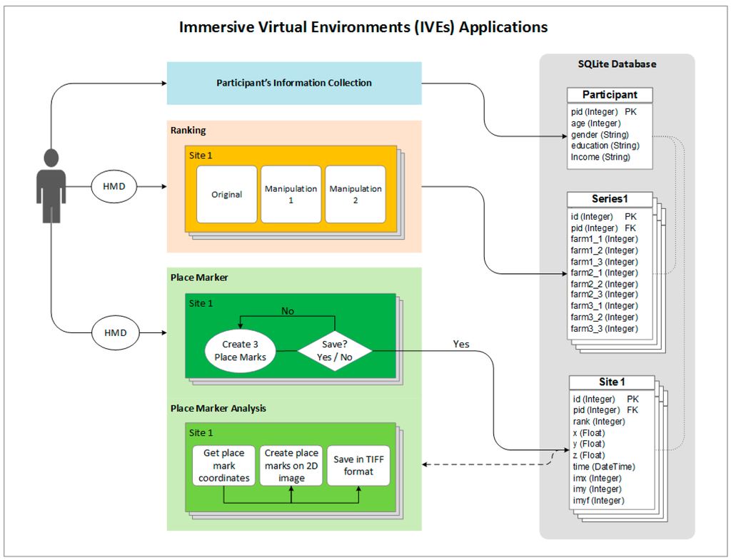Select the Participant table header

pos(610,95)
